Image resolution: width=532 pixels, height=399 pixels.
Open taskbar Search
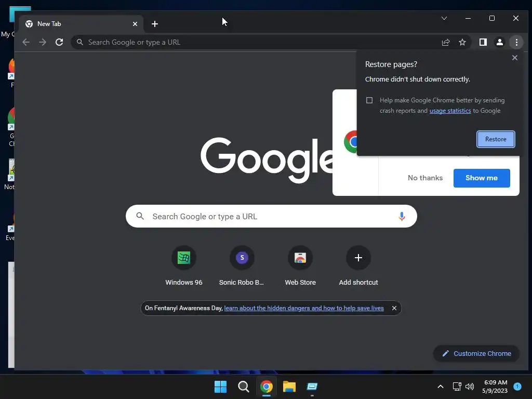[x=243, y=387]
